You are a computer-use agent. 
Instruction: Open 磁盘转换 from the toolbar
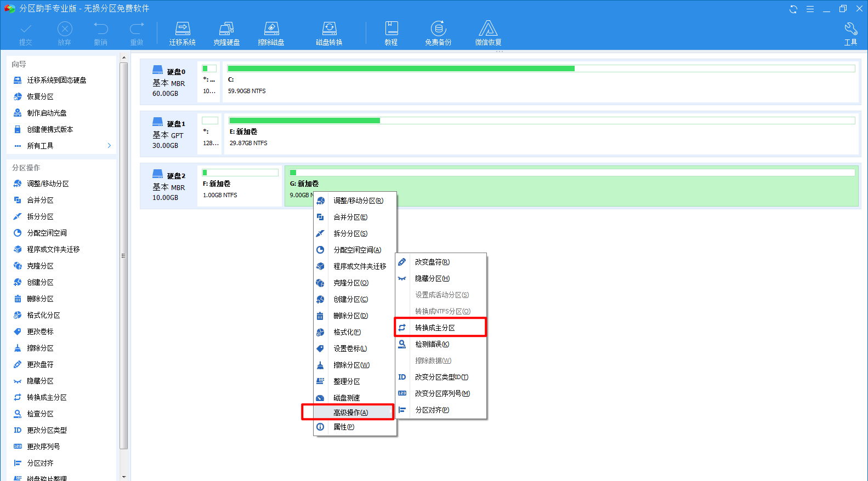tap(329, 33)
